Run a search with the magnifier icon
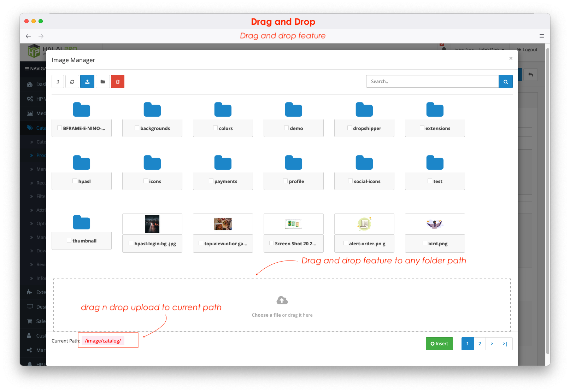 tap(505, 81)
